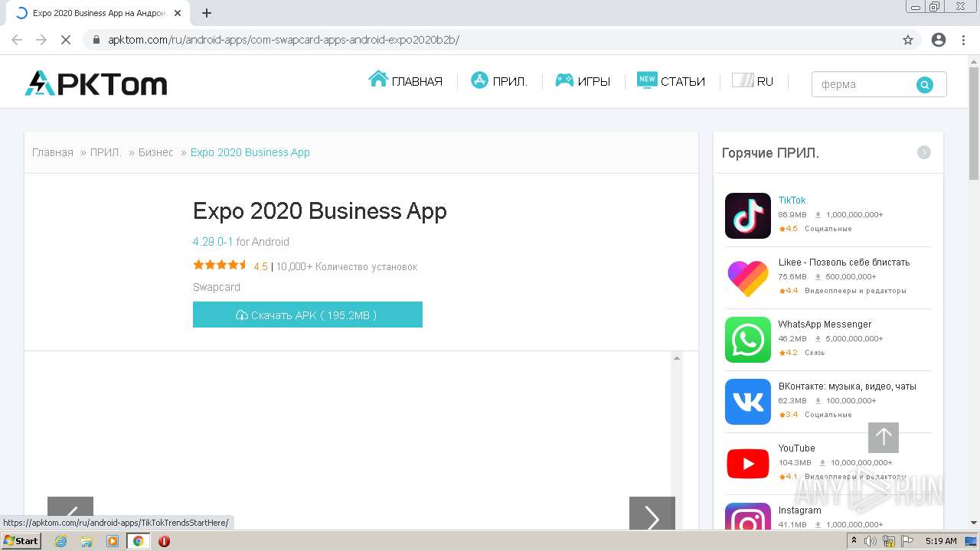Close the Expo 2020 Business App tab
This screenshot has width=980, height=551.
tap(178, 13)
